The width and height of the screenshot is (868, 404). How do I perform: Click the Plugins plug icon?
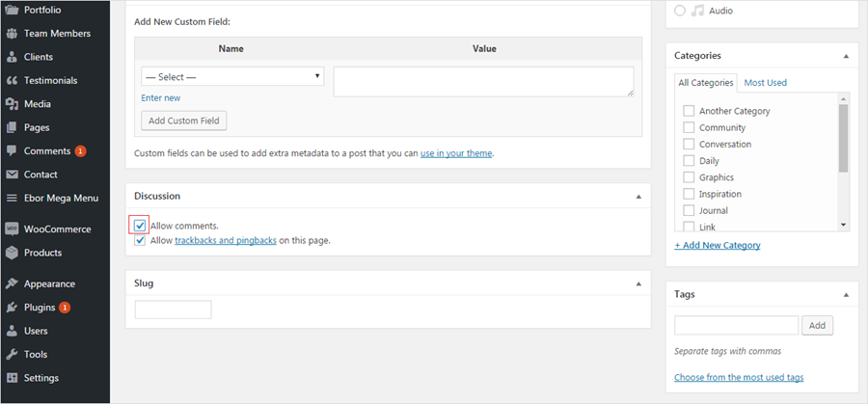click(11, 308)
